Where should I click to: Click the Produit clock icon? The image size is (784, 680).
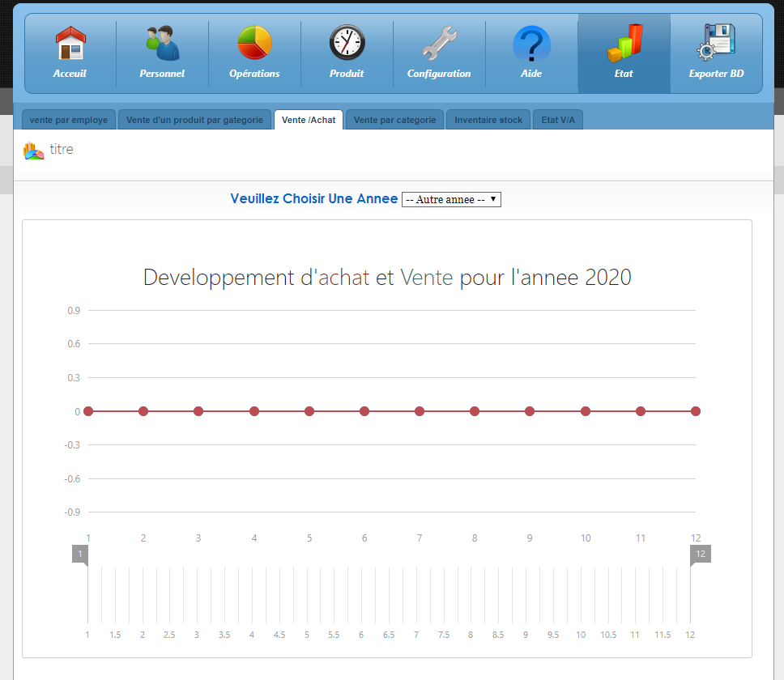(x=347, y=44)
